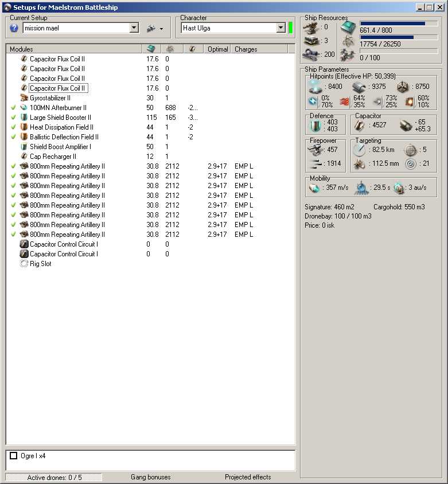Check the Ogre I x4 drone checkbox
This screenshot has height=484, width=448.
[x=14, y=455]
